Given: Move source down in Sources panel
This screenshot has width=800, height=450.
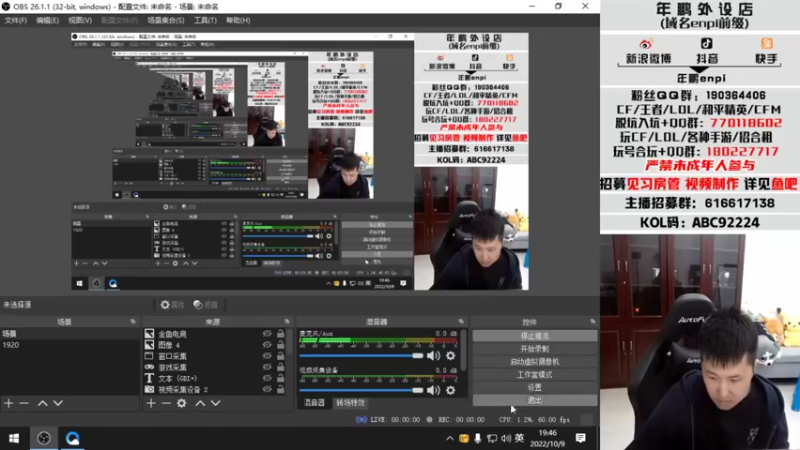Looking at the screenshot, I should pyautogui.click(x=216, y=403).
